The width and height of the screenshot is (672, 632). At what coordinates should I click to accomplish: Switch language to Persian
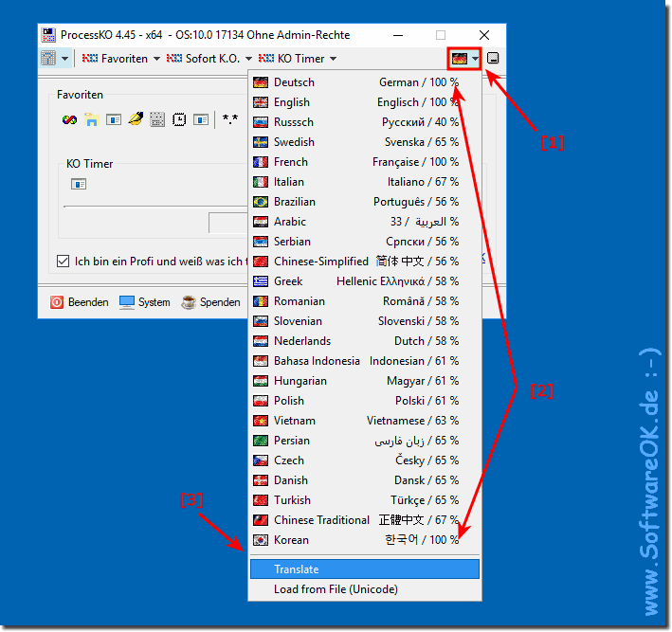364,441
